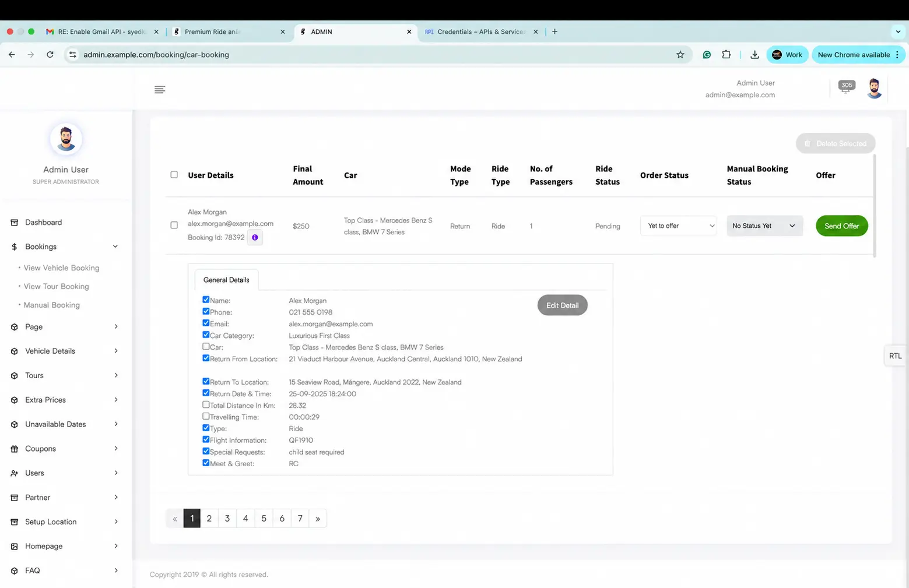The image size is (909, 588).
Task: Click the header profile avatar at top right
Action: click(x=873, y=89)
